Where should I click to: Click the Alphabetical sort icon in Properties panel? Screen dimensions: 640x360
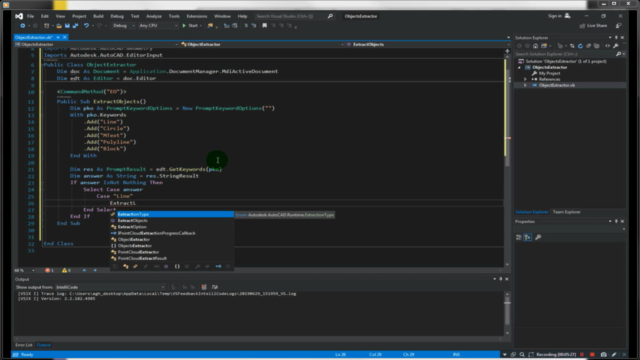(x=527, y=237)
